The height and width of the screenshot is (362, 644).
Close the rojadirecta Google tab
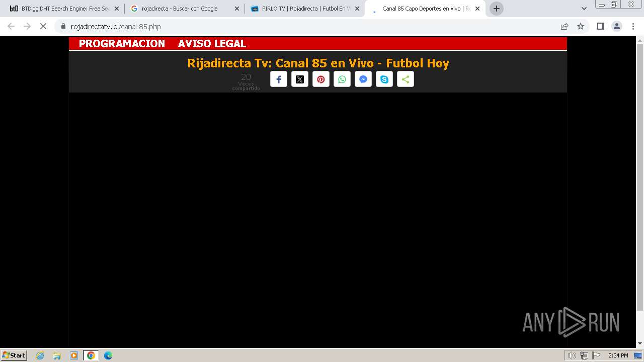coord(237,9)
